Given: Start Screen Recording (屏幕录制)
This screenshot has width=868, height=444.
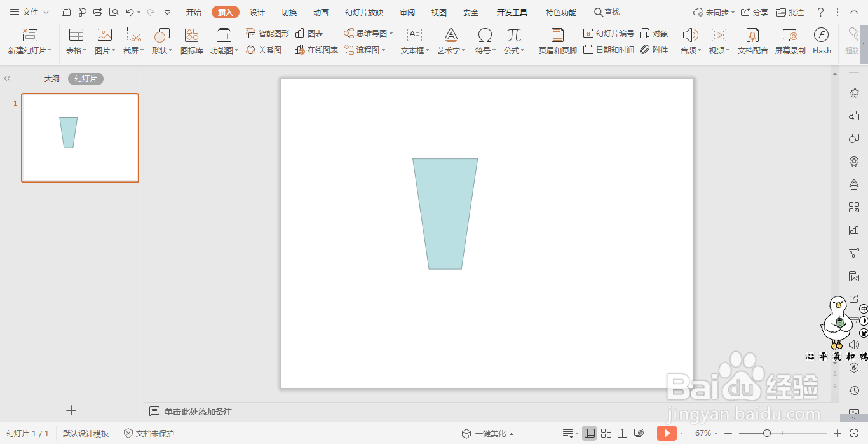Looking at the screenshot, I should [790, 41].
